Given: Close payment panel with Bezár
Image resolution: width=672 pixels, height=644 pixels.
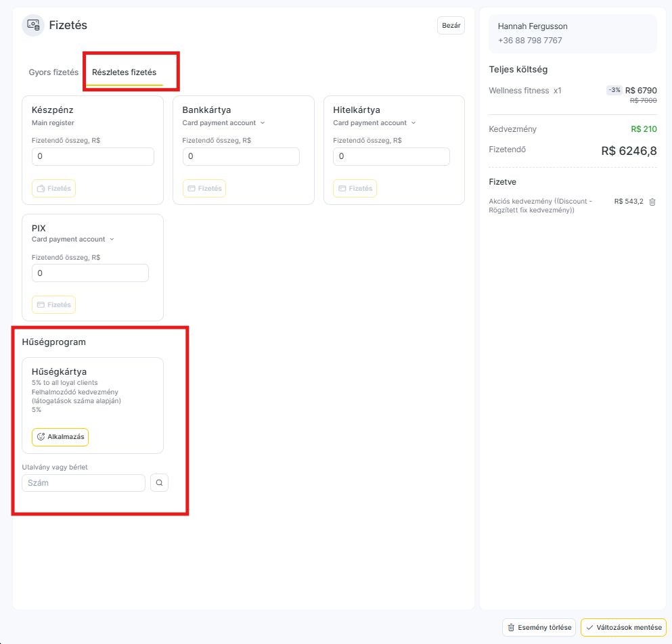Looking at the screenshot, I should point(451,25).
